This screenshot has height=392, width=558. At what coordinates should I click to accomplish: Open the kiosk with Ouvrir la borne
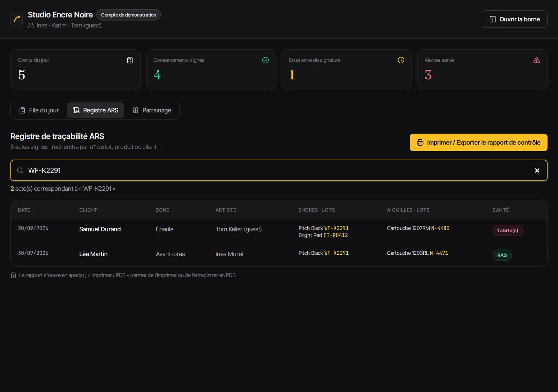514,19
